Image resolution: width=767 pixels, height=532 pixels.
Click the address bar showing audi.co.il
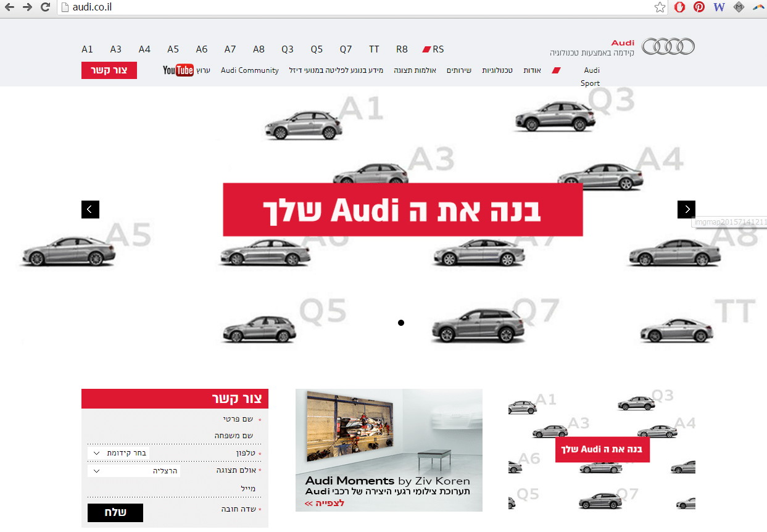pos(355,7)
